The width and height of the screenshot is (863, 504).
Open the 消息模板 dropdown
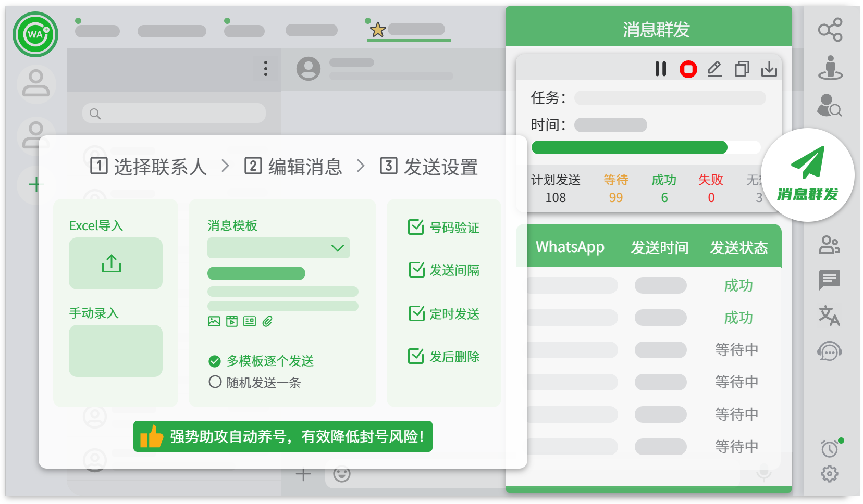click(x=279, y=248)
